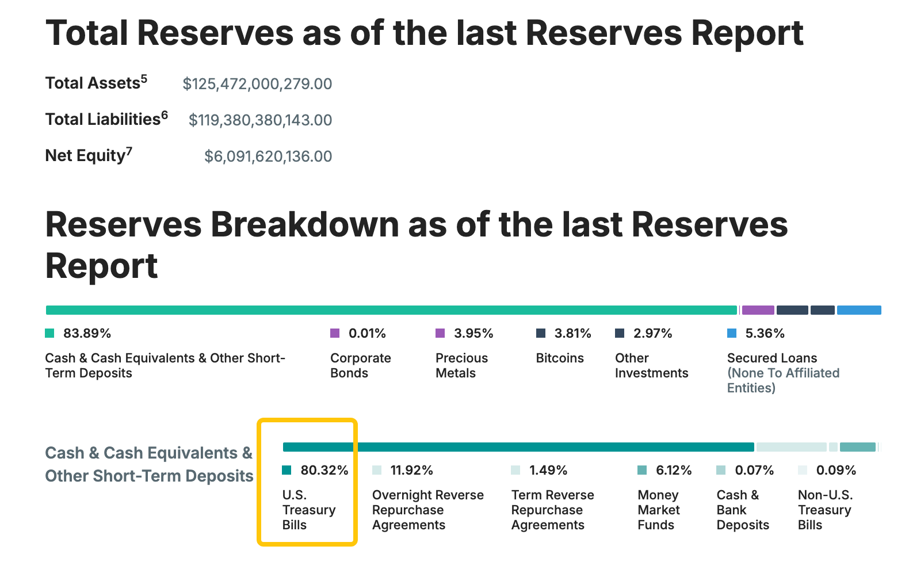The width and height of the screenshot is (909, 588).
Task: Click the navy swatch beside 3.81% Bitcoins
Action: [541, 333]
